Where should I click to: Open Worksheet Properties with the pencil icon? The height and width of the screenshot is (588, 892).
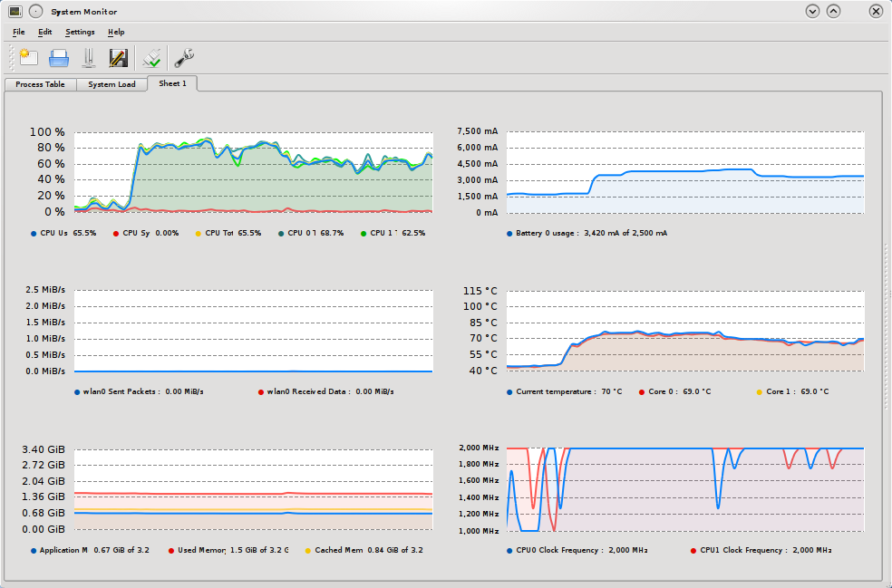pos(118,58)
